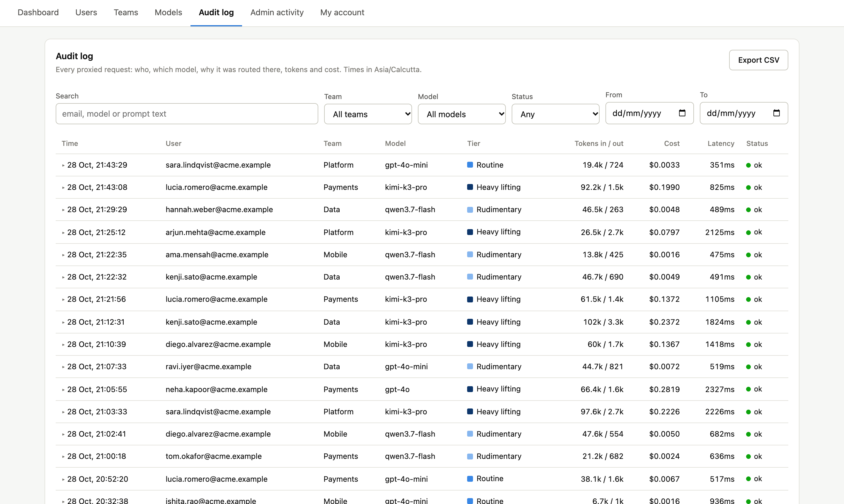Screen dimensions: 844x504
Task: Select the ama.mensah@acme.example email cell
Action: click(x=217, y=255)
